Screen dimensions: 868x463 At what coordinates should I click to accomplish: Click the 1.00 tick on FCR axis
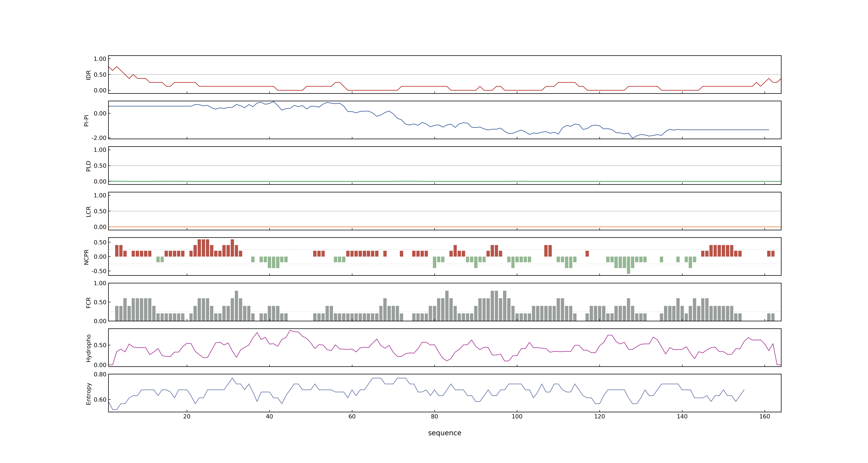(x=100, y=283)
